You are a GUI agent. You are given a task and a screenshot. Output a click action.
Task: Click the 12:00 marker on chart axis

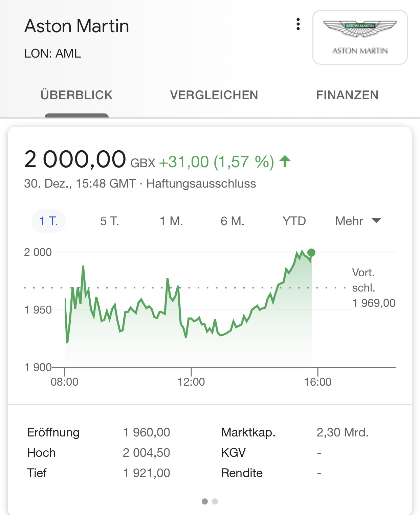click(x=191, y=382)
